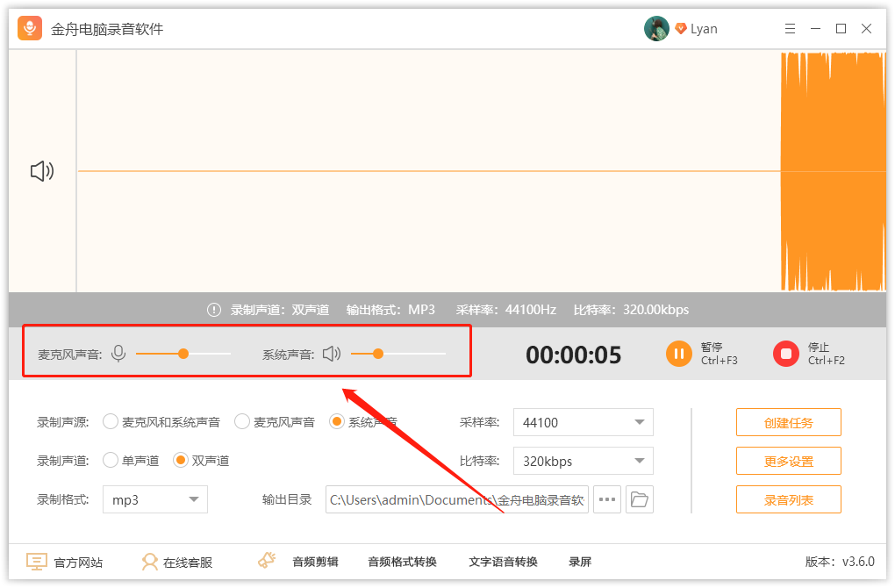Open screen recording link

point(580,562)
